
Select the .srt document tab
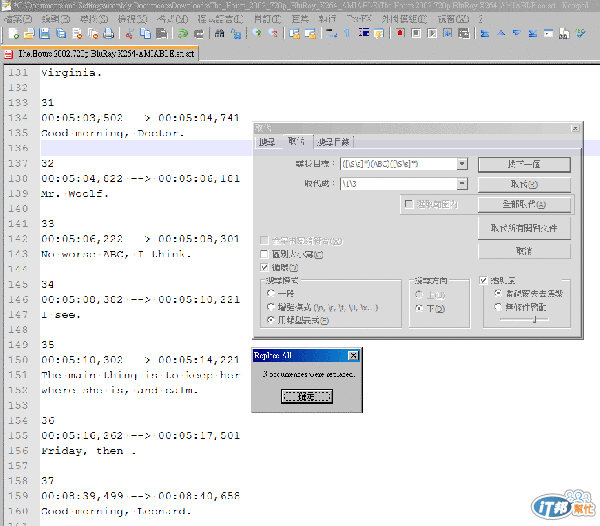pos(100,54)
